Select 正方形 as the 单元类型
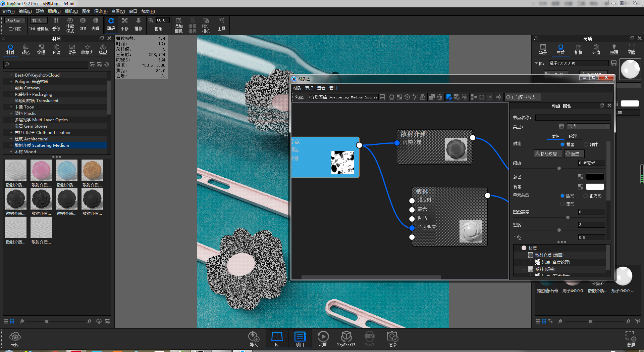Image resolution: width=644 pixels, height=352 pixels. (586, 195)
